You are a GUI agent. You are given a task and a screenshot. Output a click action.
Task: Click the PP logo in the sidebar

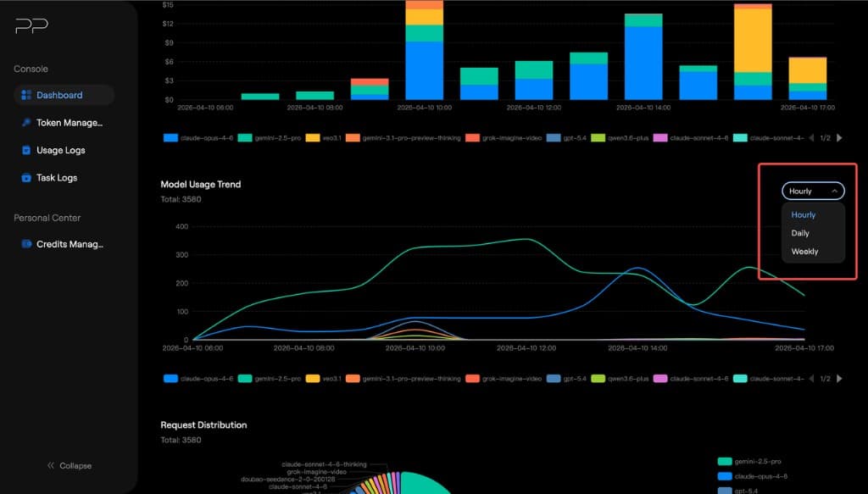[31, 25]
